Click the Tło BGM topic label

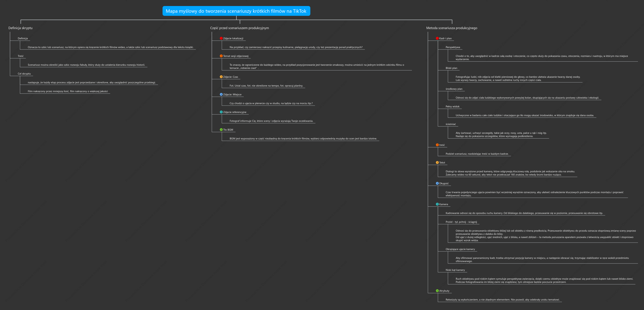(x=228, y=130)
